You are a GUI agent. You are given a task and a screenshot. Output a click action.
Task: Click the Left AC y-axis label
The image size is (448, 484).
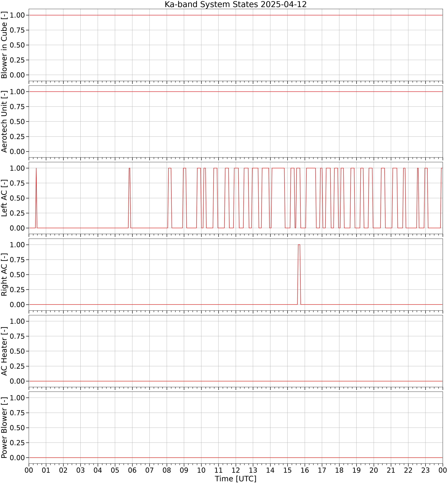pos(4,198)
